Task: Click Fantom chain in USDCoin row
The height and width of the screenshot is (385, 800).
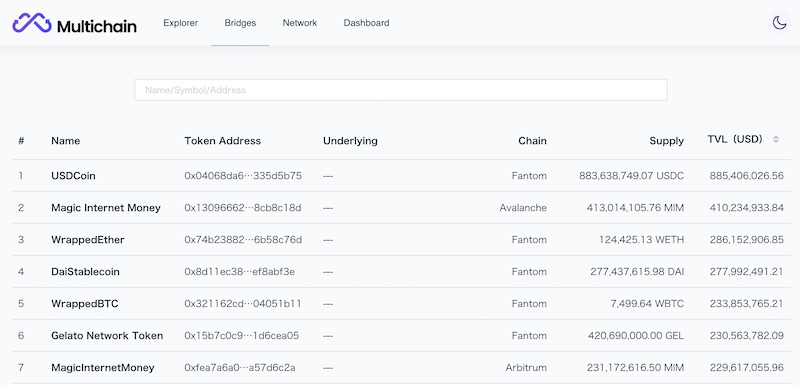Action: tap(529, 176)
